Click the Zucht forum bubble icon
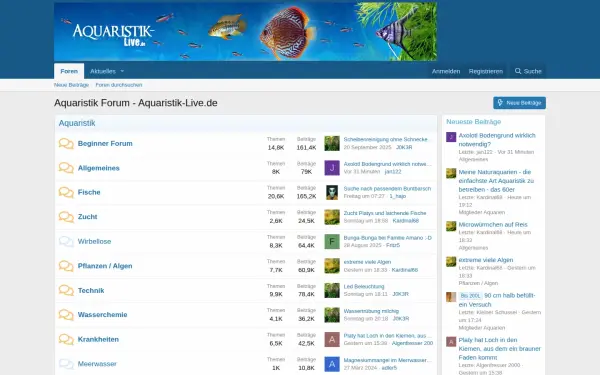The image size is (600, 375). (x=66, y=217)
